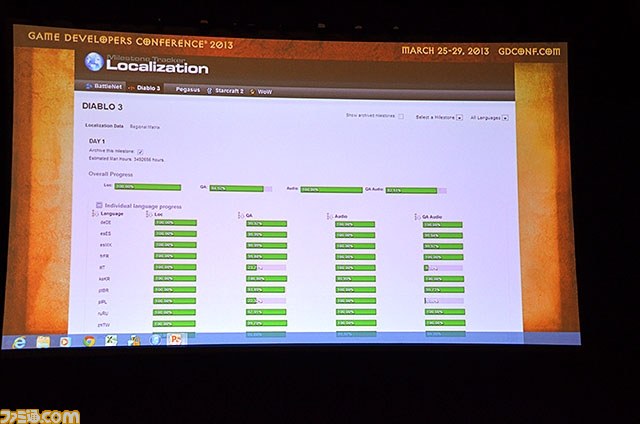Image resolution: width=640 pixels, height=424 pixels.
Task: Click the Estimated Man Hours text
Action: 126,159
